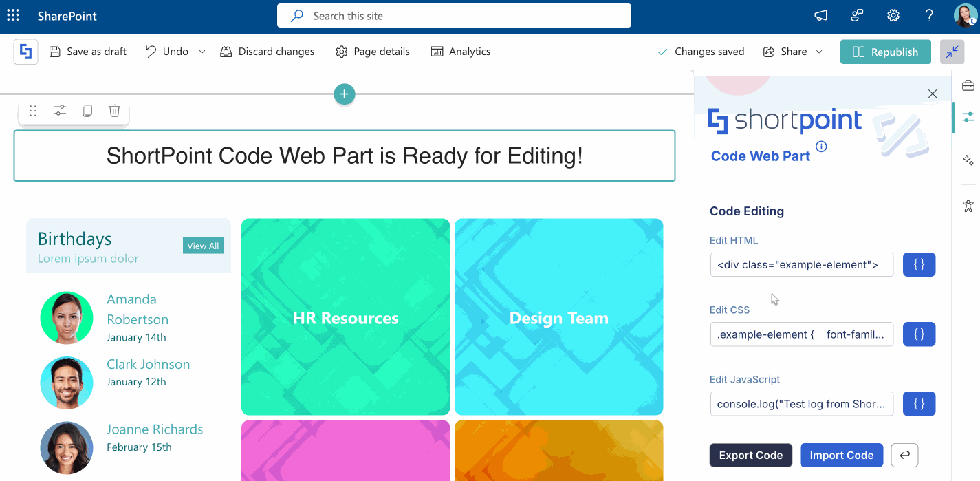Open the social network people icon in the header

(x=857, y=16)
